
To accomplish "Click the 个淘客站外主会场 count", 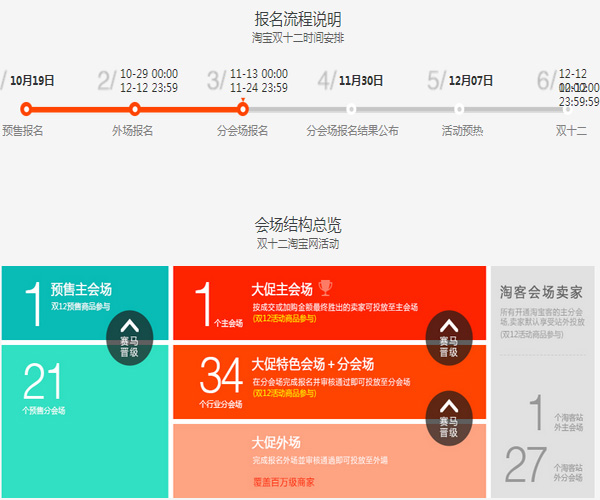I will [556, 414].
